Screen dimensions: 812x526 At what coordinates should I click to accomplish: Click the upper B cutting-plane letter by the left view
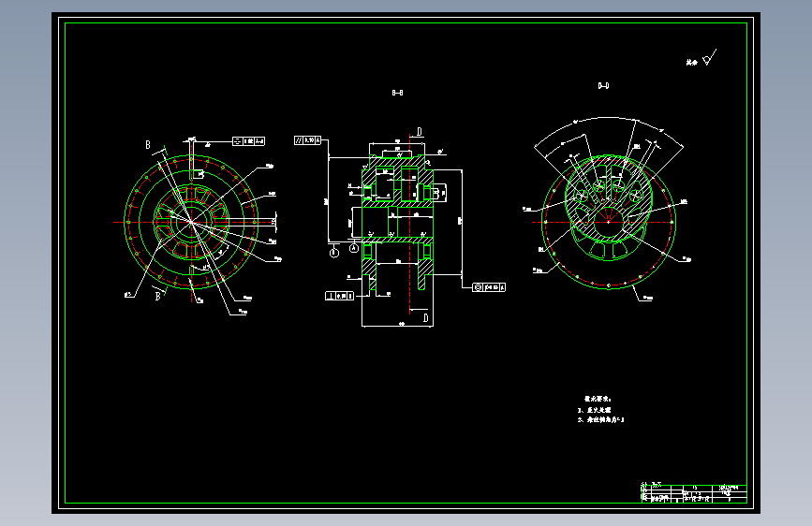148,145
